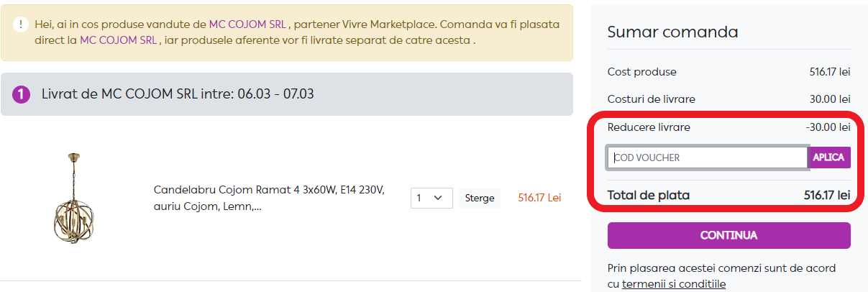Click the 'Livrat de MC COJOM SRL' delivery header

[178, 94]
